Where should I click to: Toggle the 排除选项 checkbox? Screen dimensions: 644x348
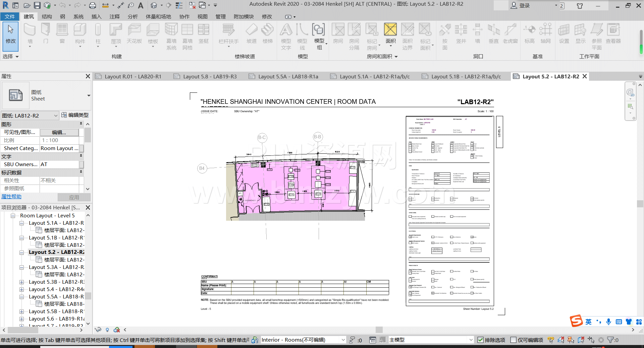480,340
